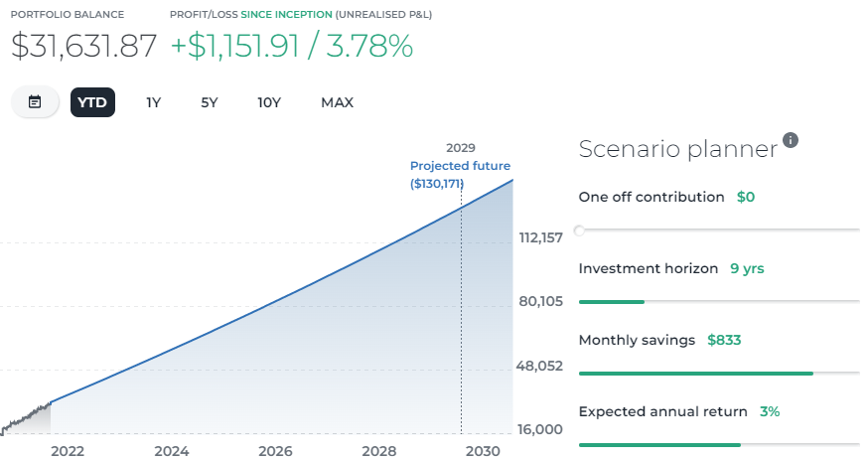The image size is (868, 460).
Task: Click the Monthly savings slider bar
Action: (718, 374)
